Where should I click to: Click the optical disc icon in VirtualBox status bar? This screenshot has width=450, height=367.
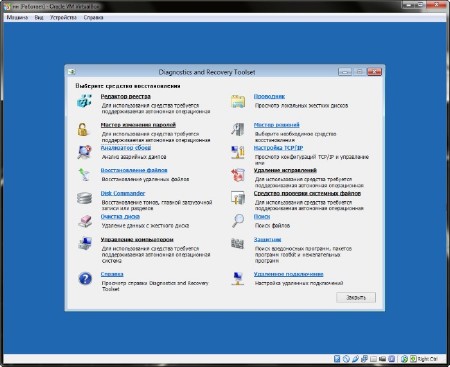[346, 359]
